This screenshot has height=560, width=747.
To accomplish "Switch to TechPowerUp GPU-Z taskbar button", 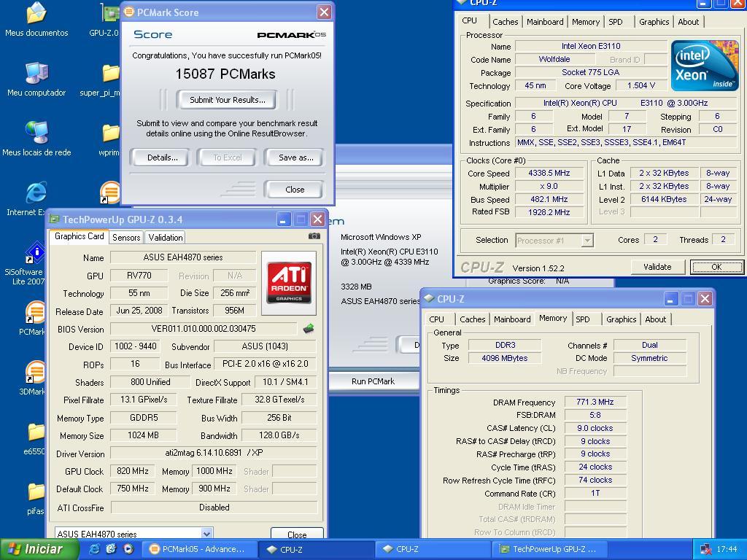I will point(549,549).
